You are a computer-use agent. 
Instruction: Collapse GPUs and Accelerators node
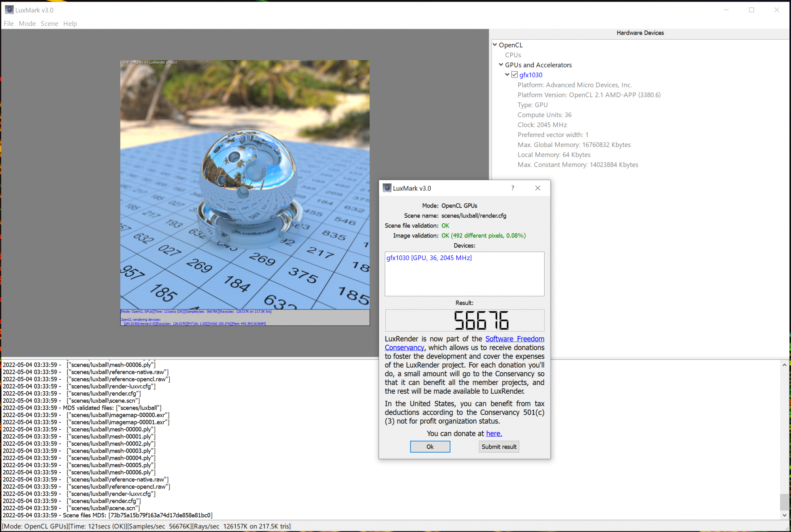click(501, 65)
